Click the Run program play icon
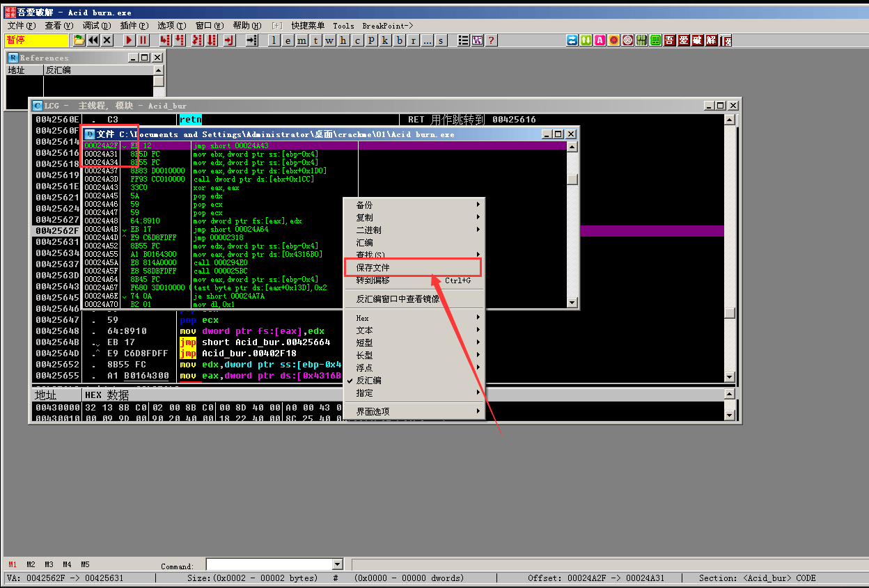This screenshot has height=588, width=869. [130, 40]
